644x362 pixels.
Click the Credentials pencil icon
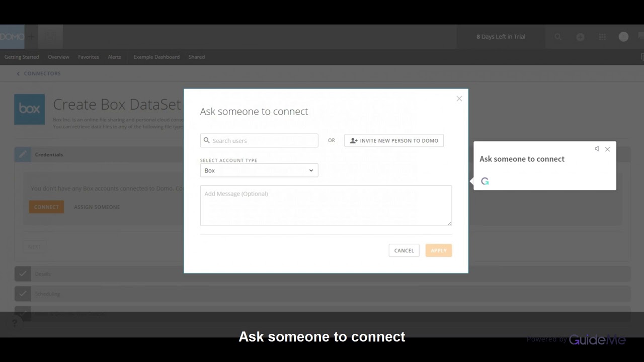[23, 154]
